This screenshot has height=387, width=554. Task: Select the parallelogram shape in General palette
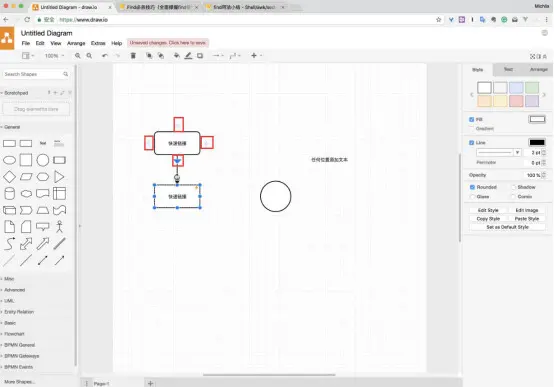coord(26,177)
